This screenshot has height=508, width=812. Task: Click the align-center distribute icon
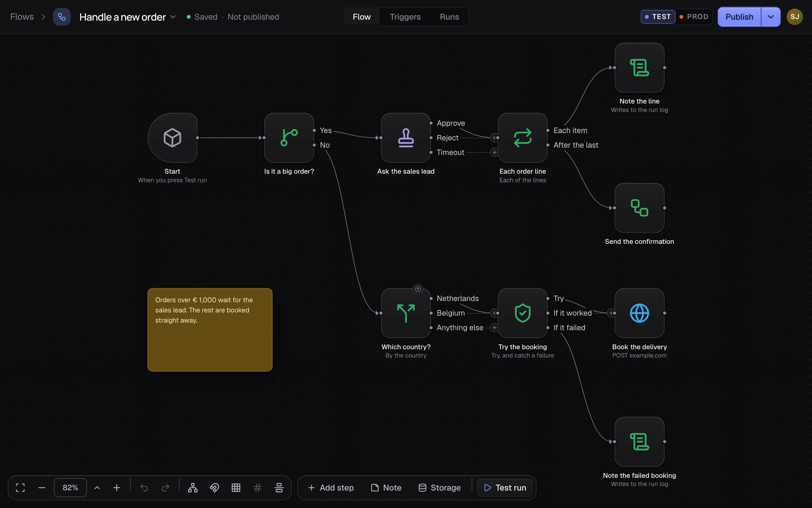tap(279, 487)
